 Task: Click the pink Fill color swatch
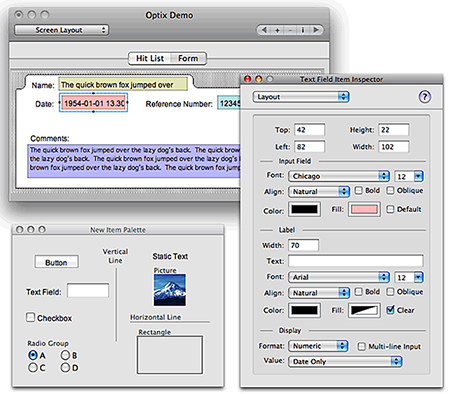pos(364,209)
